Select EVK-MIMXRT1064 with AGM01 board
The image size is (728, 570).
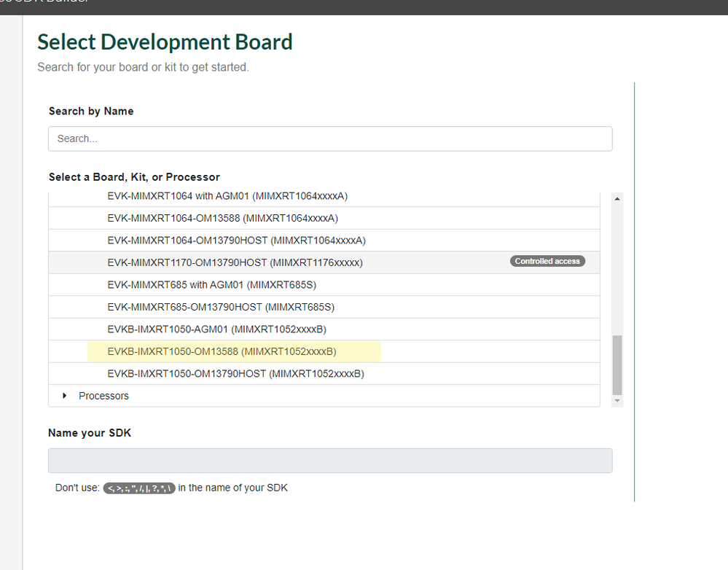click(227, 196)
